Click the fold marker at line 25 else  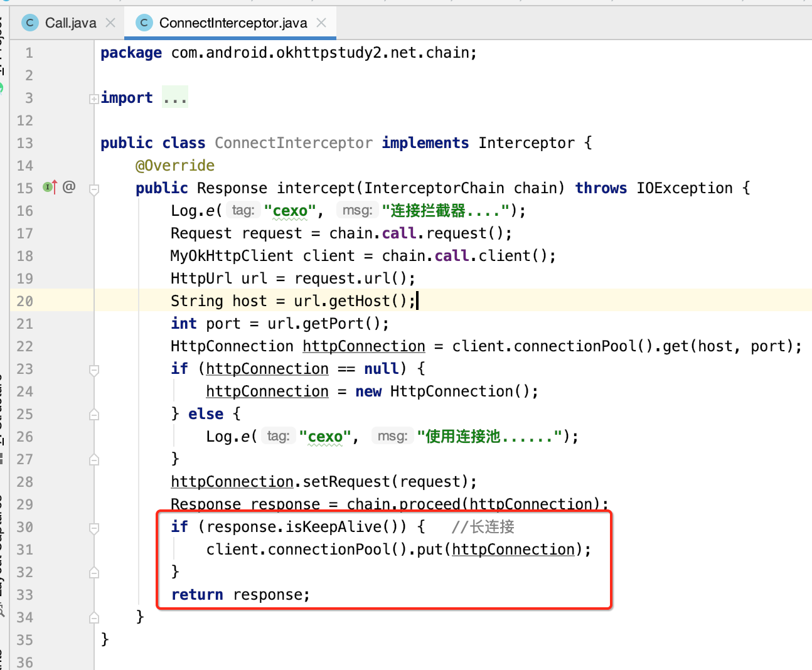(x=94, y=415)
